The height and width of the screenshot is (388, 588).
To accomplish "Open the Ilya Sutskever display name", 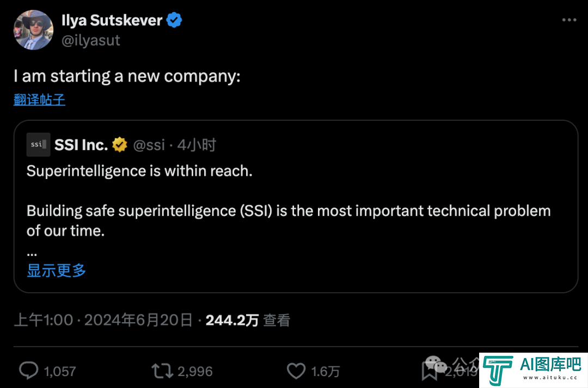I will coord(112,20).
